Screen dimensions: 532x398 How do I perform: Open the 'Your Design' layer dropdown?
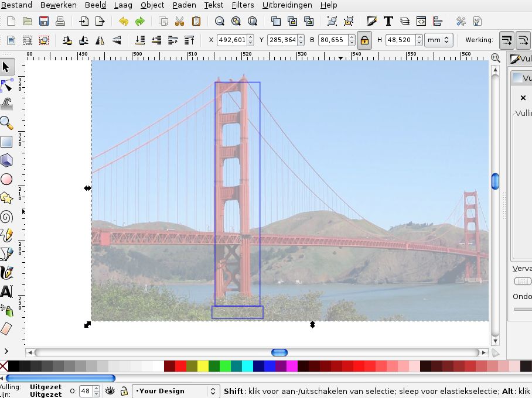176,391
